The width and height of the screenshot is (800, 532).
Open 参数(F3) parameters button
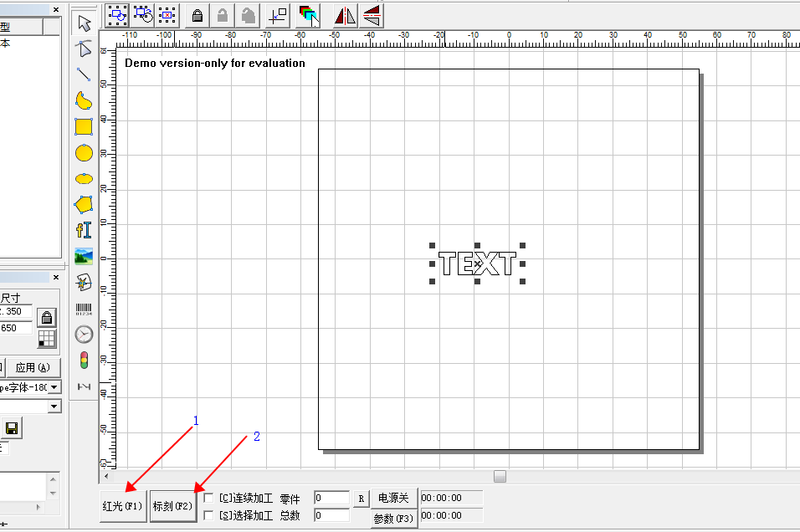pos(393,519)
